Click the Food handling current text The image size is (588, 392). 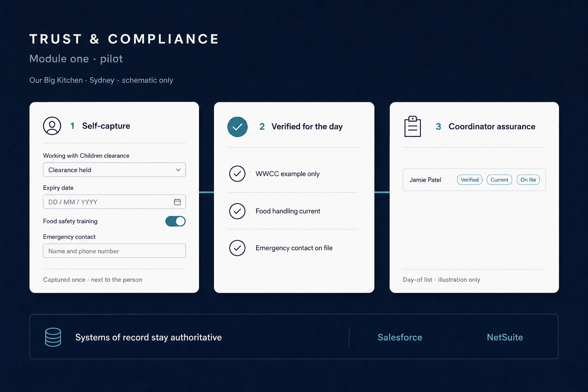click(288, 211)
